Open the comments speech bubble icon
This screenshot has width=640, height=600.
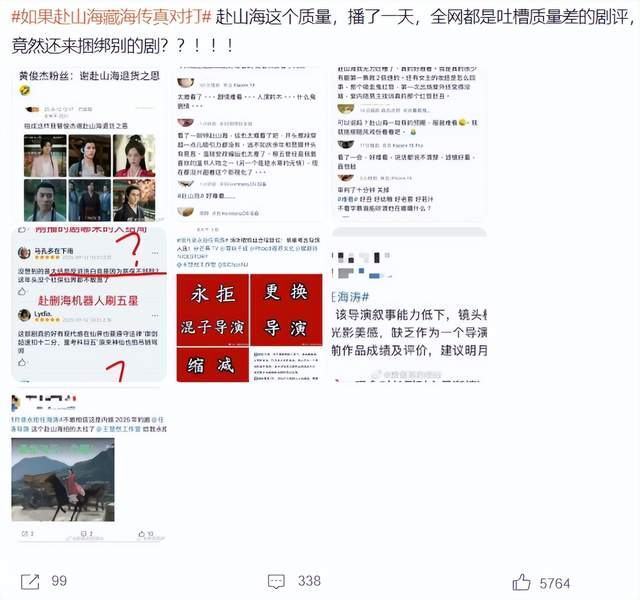[276, 581]
